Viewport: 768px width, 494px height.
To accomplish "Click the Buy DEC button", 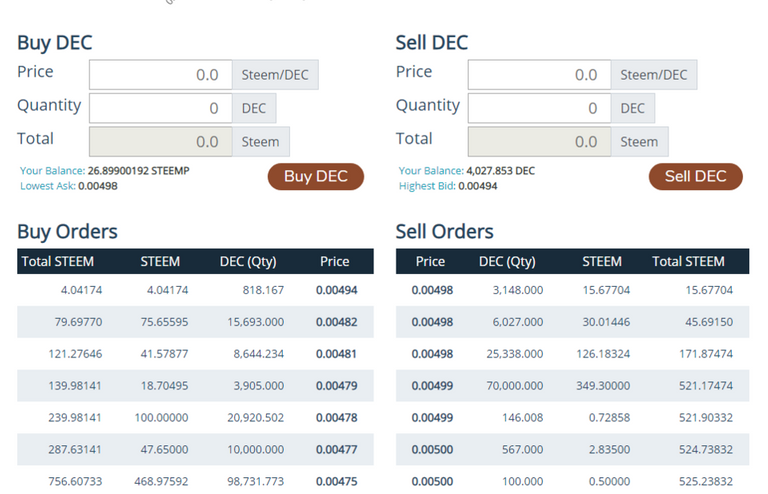I will click(x=315, y=176).
